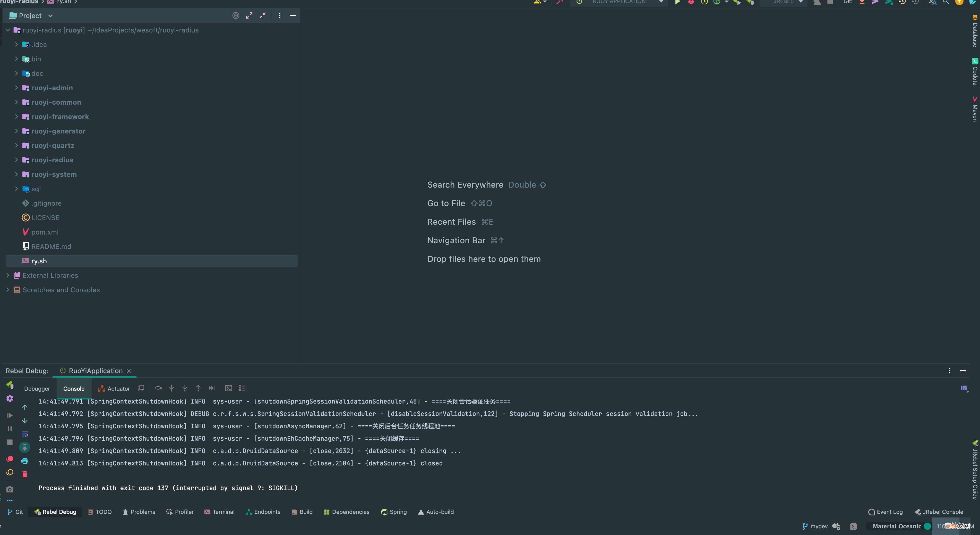The width and height of the screenshot is (980, 535).
Task: Toggle Mute Breakpoints icon
Action: click(x=10, y=473)
